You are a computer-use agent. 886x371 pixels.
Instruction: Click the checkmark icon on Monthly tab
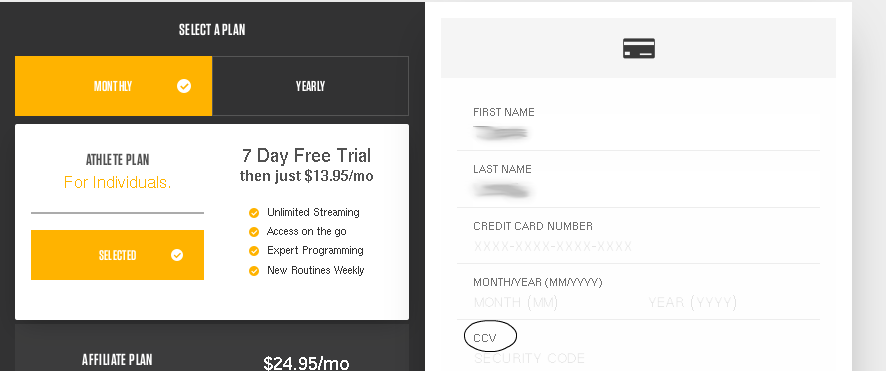184,86
